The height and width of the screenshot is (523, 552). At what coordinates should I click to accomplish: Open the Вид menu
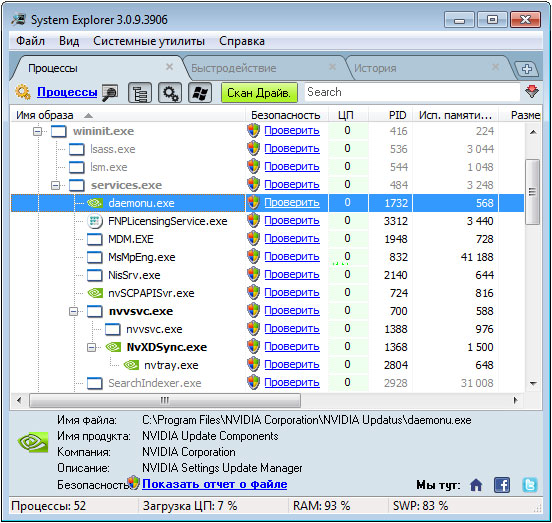pyautogui.click(x=69, y=41)
